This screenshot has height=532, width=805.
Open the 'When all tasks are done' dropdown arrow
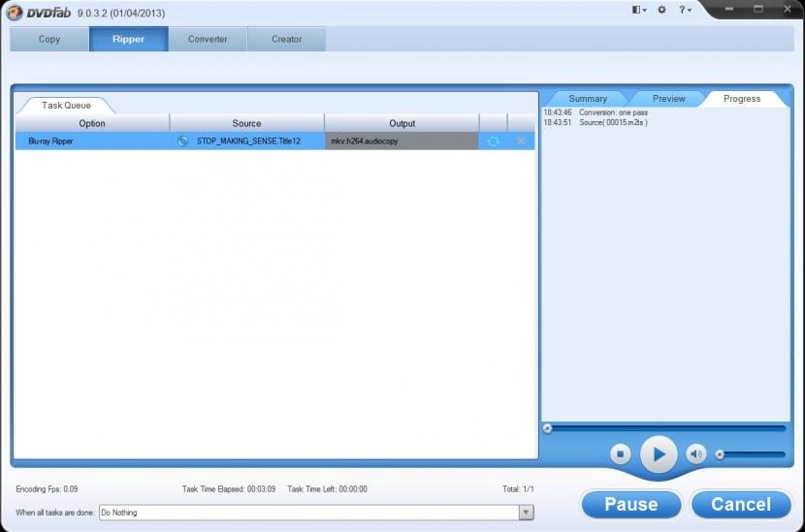pyautogui.click(x=527, y=513)
